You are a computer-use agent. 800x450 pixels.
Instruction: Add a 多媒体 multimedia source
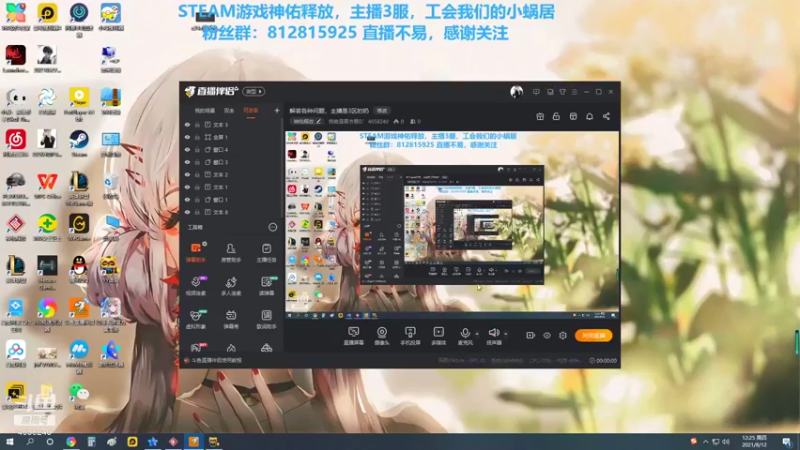(438, 336)
